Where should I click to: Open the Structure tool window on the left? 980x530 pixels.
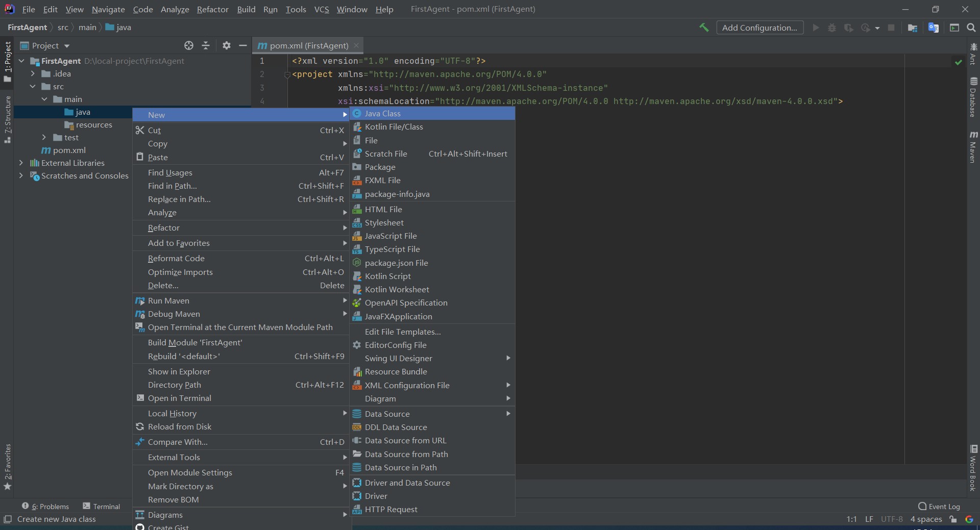8,119
